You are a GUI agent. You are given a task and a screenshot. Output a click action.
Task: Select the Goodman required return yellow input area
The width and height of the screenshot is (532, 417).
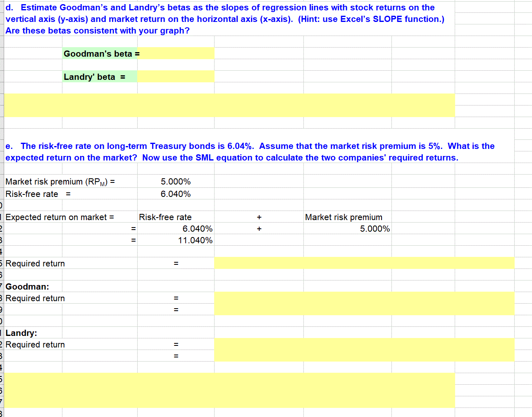(364, 304)
